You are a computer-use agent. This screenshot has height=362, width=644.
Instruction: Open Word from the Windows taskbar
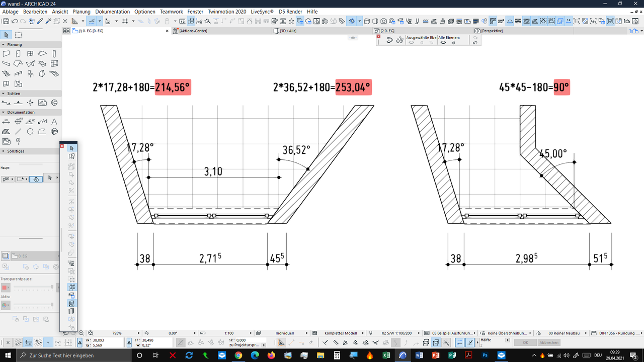pyautogui.click(x=419, y=355)
